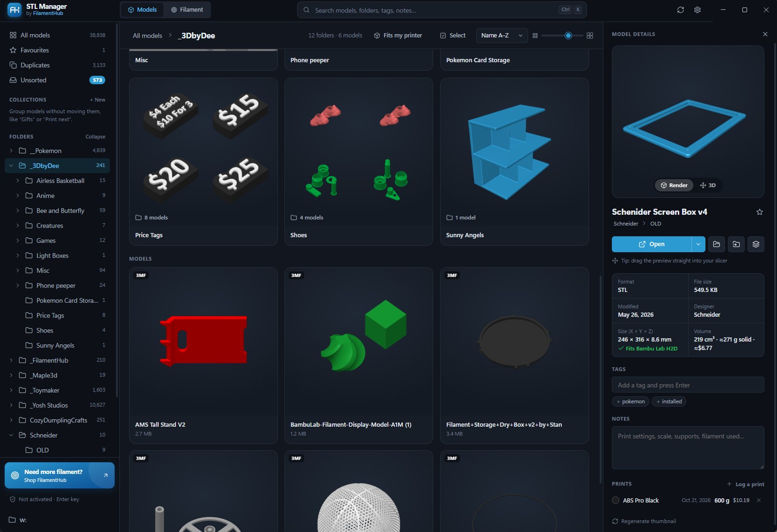Collapse the _3DbyDee folder
The height and width of the screenshot is (532, 777).
(x=11, y=166)
